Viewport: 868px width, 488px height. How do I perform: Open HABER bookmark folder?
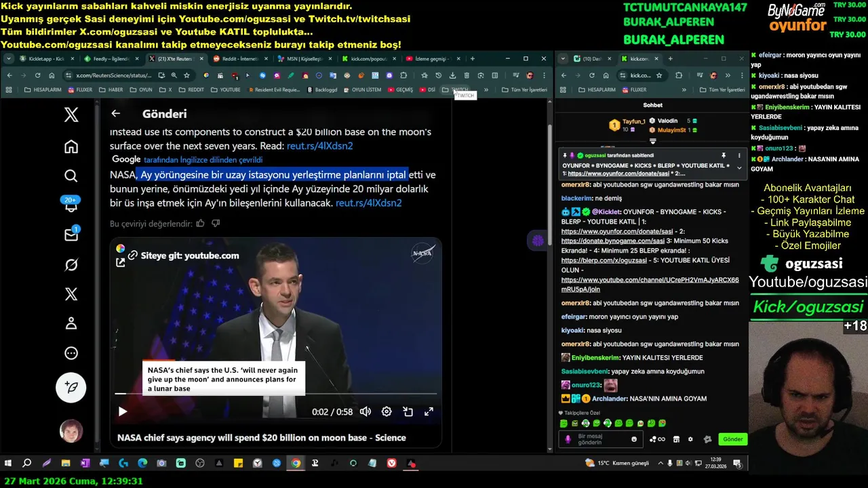tap(111, 89)
